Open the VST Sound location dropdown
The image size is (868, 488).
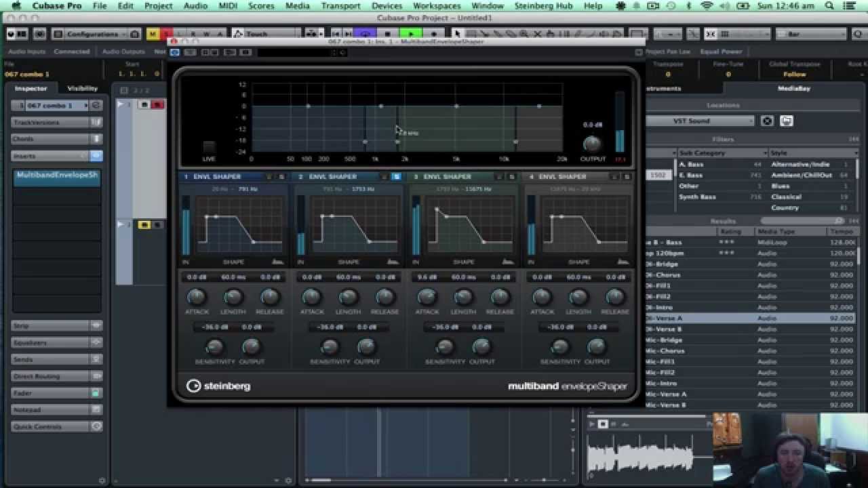(x=700, y=121)
